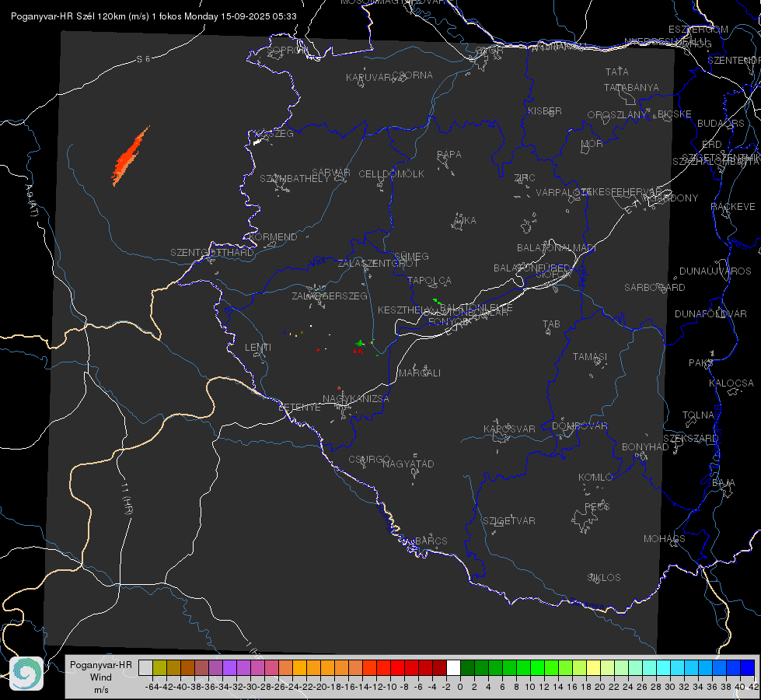Click the BICSKE city label
Image resolution: width=761 pixels, height=700 pixels.
tap(674, 114)
